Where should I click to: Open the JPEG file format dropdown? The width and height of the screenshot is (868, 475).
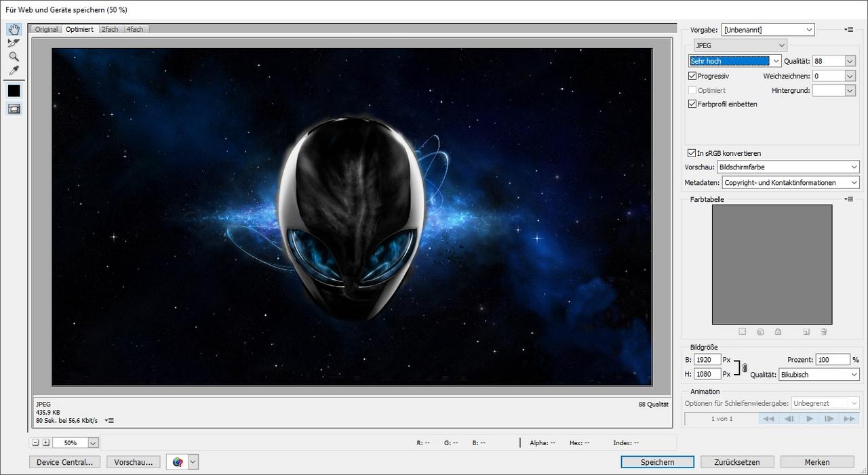740,45
